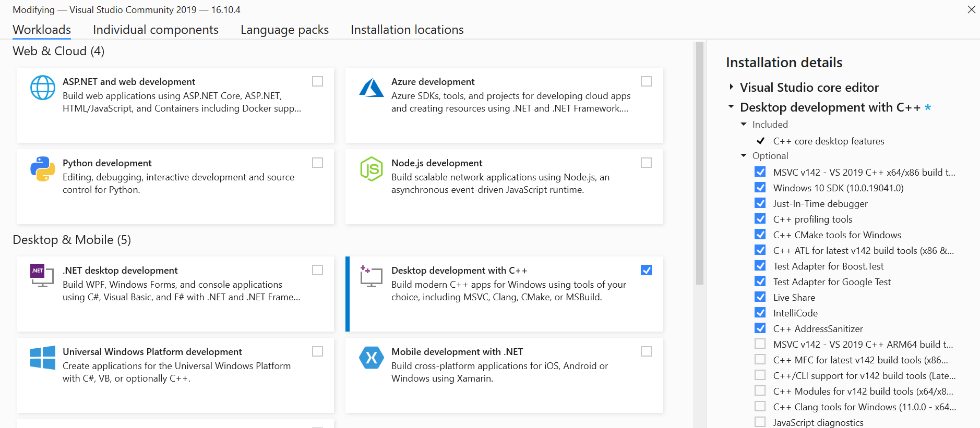
Task: Uncheck C++ ATL for latest v142 build tools
Action: [760, 250]
